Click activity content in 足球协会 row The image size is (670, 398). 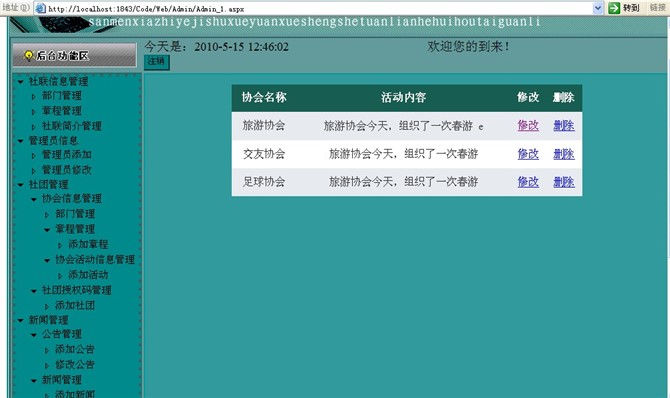point(403,182)
